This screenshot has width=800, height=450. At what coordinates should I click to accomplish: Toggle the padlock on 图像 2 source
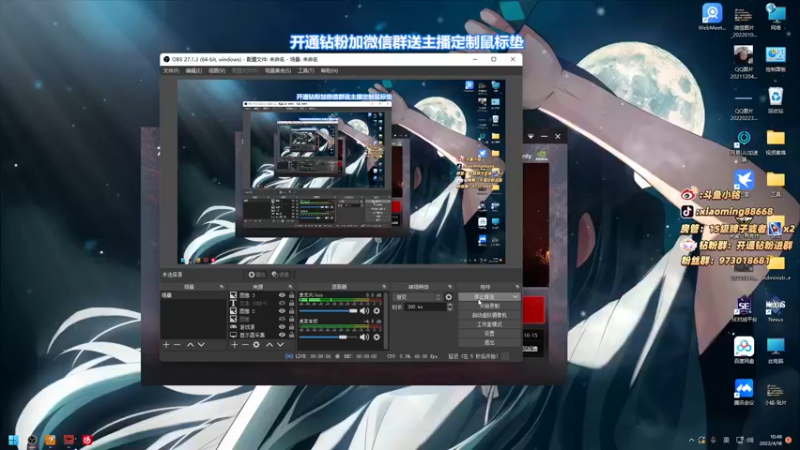coord(291,311)
